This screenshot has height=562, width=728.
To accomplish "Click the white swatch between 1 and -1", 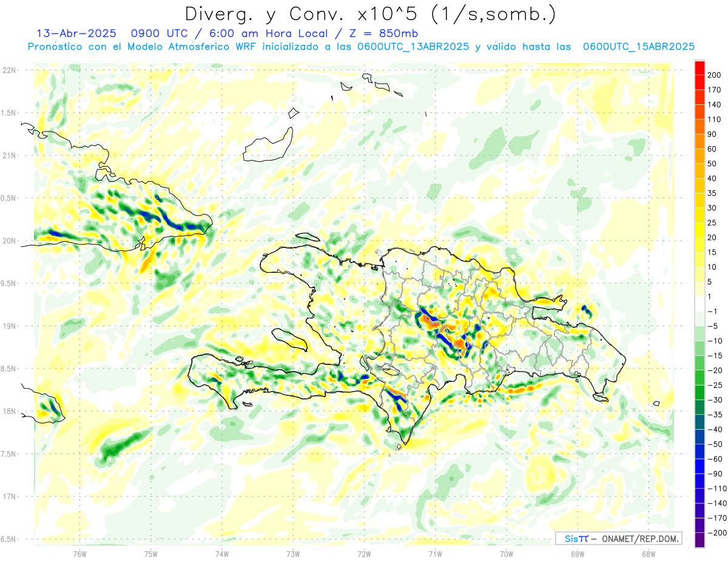I will click(699, 304).
